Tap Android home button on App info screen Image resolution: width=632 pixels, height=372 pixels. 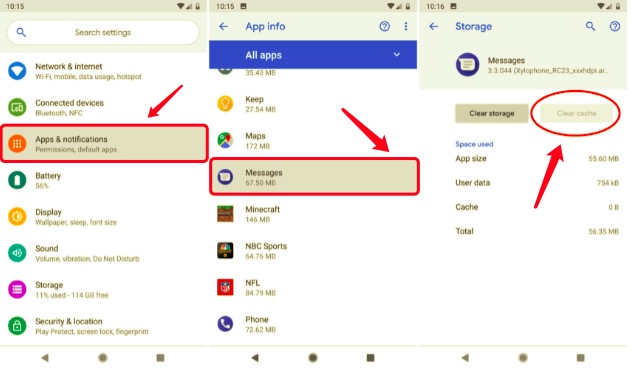313,357
